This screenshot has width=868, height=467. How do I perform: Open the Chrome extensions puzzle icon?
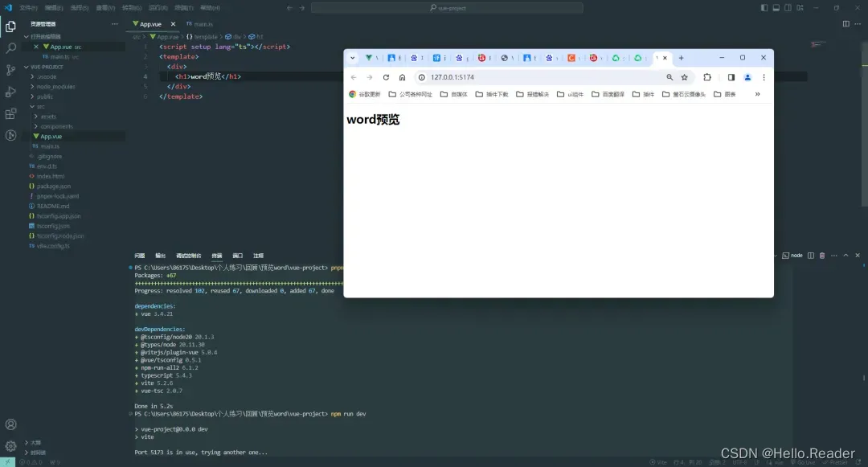point(707,77)
